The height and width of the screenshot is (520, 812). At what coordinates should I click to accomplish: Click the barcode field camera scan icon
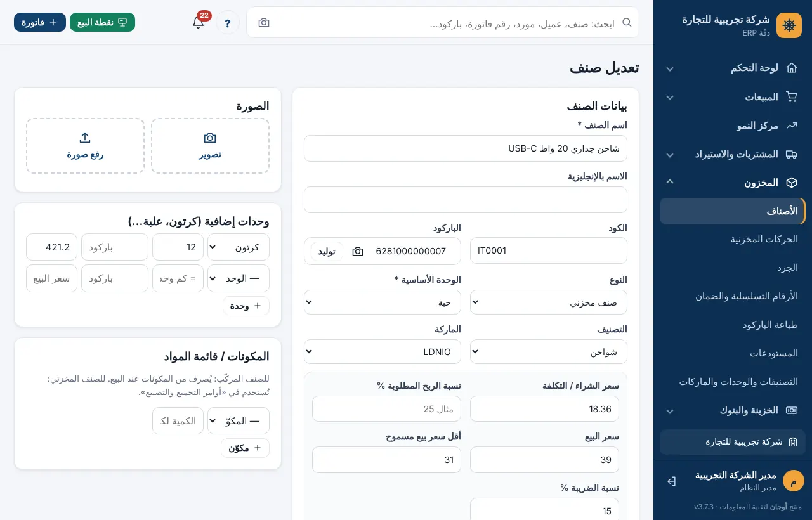pyautogui.click(x=358, y=251)
